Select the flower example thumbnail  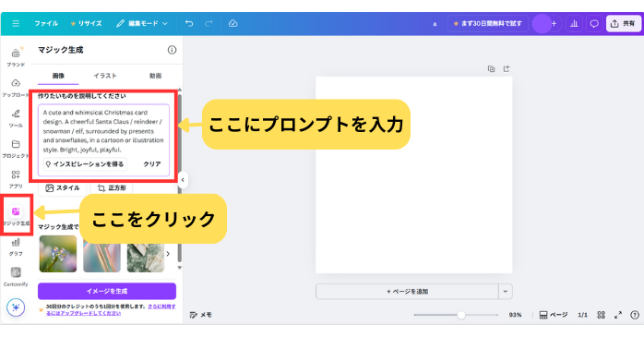(x=58, y=254)
